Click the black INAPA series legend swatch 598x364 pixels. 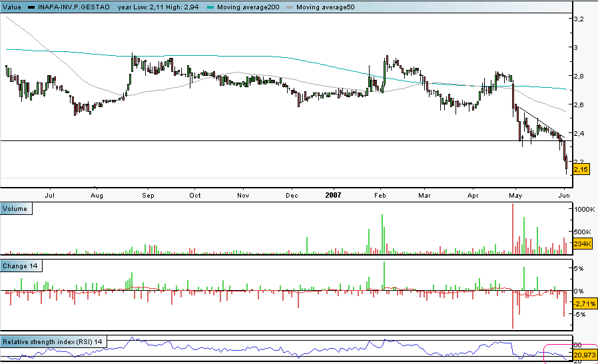[32, 7]
